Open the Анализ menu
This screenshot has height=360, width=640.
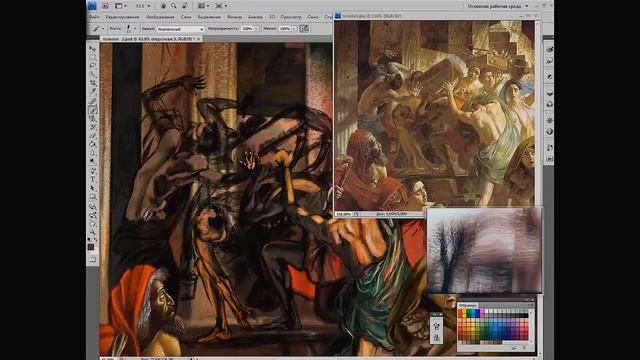click(x=256, y=17)
